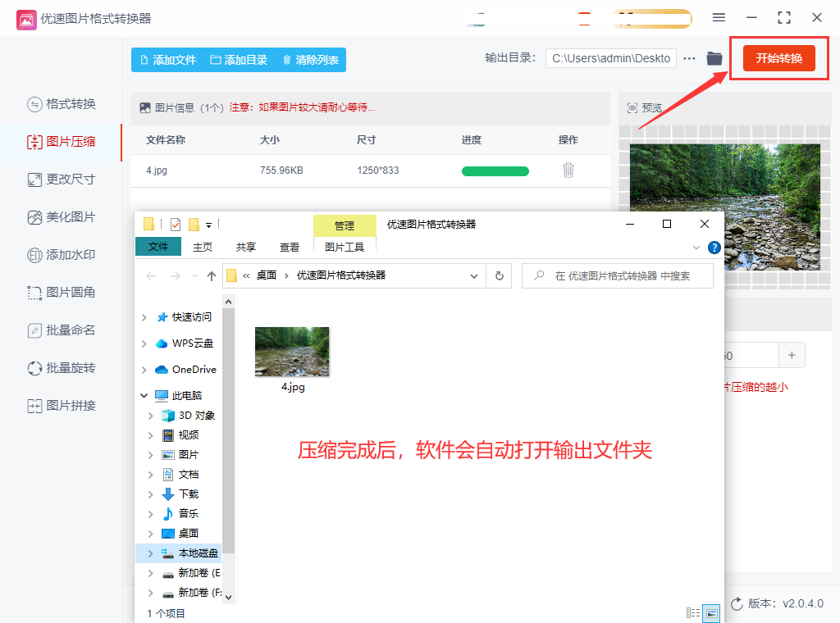Open output folder via folder icon
Viewport: 840px width, 623px height.
point(714,58)
